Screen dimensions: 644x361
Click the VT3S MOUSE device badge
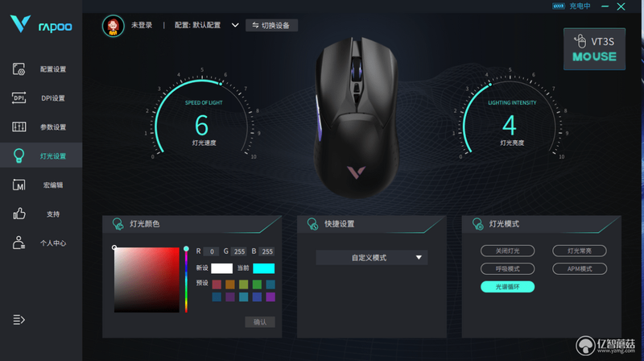(594, 49)
